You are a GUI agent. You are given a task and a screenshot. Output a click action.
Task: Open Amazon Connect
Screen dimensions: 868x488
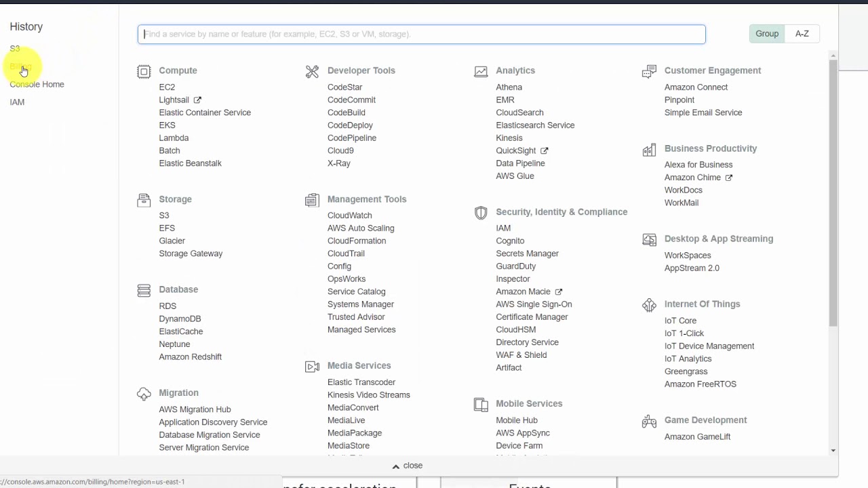(x=696, y=87)
